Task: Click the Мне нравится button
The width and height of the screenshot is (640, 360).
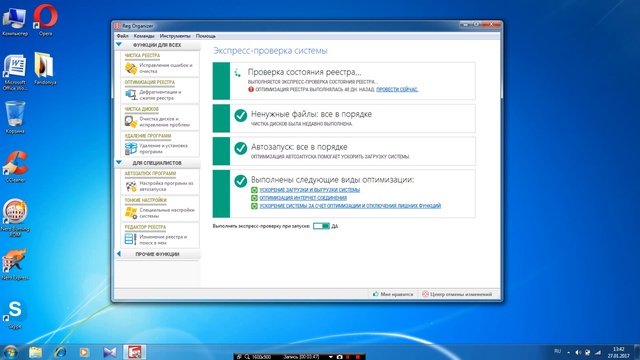Action: pos(393,294)
